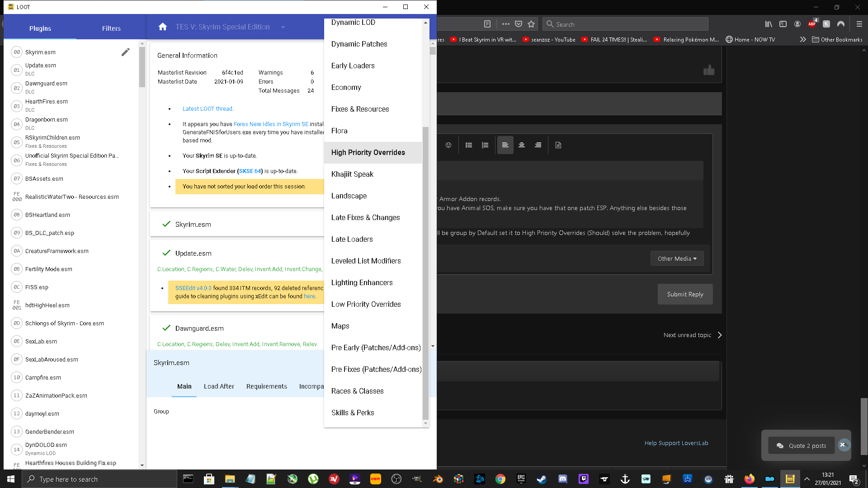
Task: Align reply text right
Action: click(538, 145)
